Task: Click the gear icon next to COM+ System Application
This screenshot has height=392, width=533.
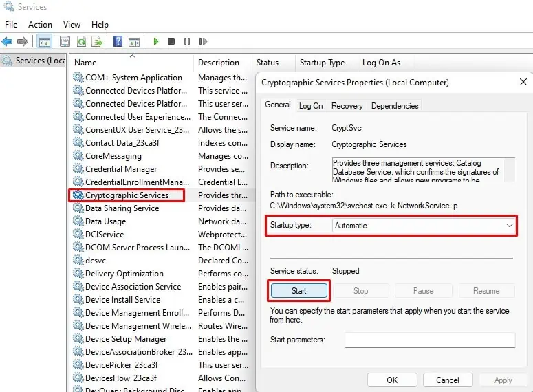Action: [x=78, y=78]
